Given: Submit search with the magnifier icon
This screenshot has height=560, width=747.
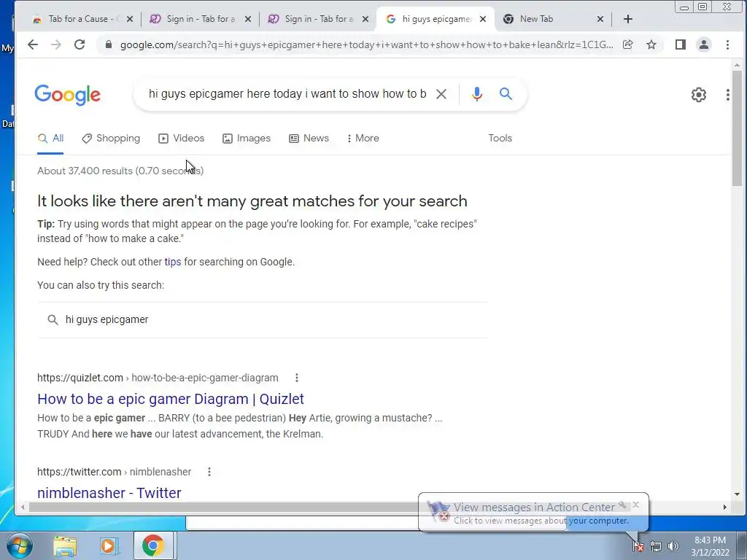Looking at the screenshot, I should point(506,94).
